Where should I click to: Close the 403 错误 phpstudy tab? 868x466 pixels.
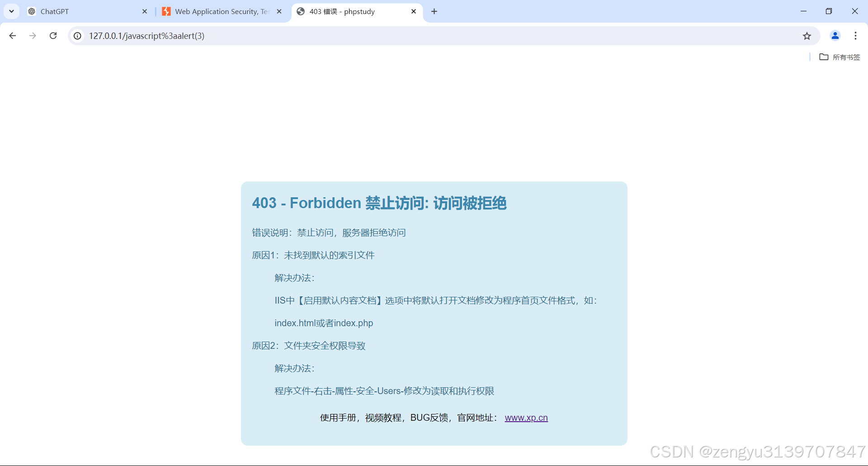[x=414, y=11]
